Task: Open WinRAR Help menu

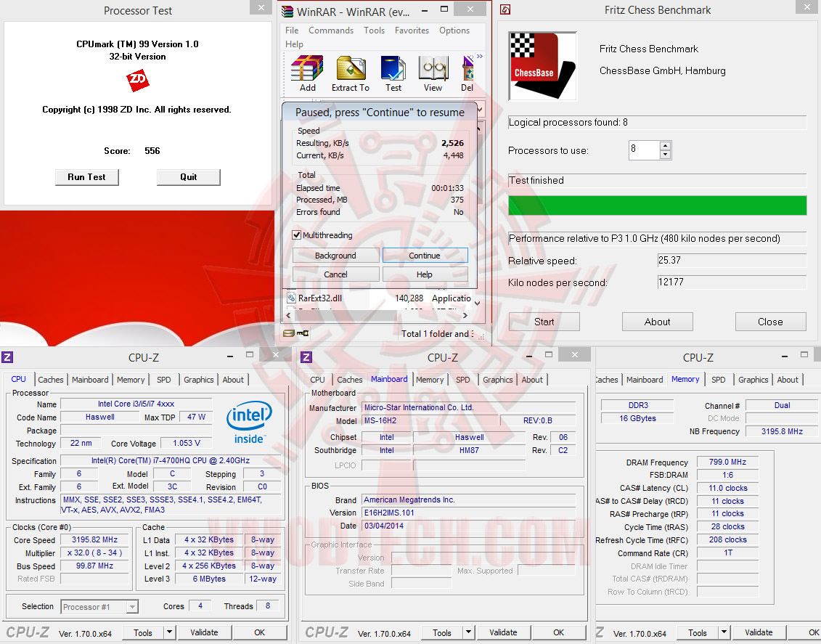Action: tap(294, 44)
